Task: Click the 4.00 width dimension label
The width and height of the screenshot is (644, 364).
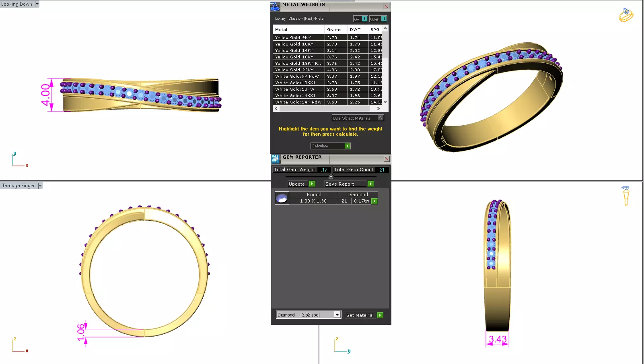Action: pyautogui.click(x=45, y=95)
